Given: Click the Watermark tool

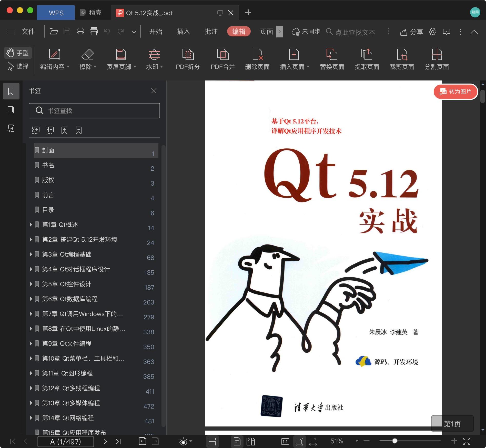Looking at the screenshot, I should pos(154,59).
